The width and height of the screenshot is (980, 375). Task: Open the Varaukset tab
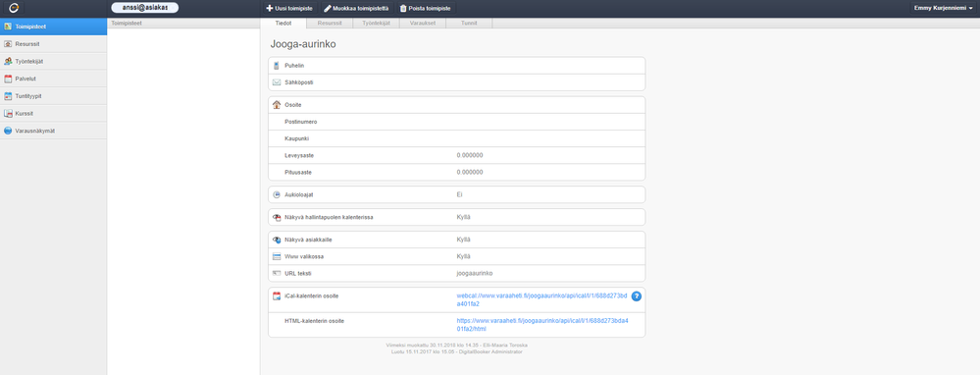click(x=423, y=24)
